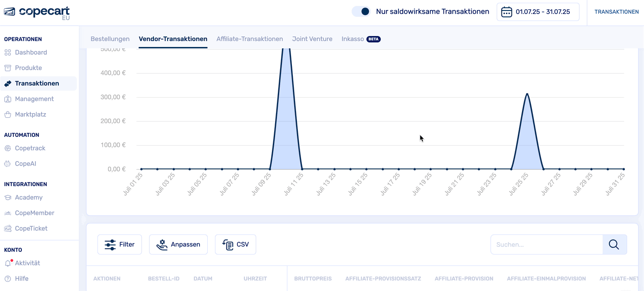Click the Juli 25 peak on chart
This screenshot has height=291, width=644.
click(527, 94)
